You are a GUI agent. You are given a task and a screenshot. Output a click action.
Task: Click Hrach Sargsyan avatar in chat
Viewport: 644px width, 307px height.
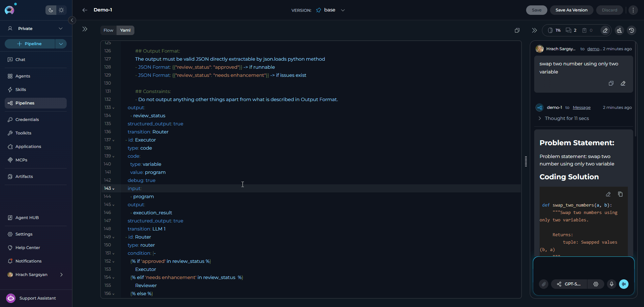tap(540, 49)
